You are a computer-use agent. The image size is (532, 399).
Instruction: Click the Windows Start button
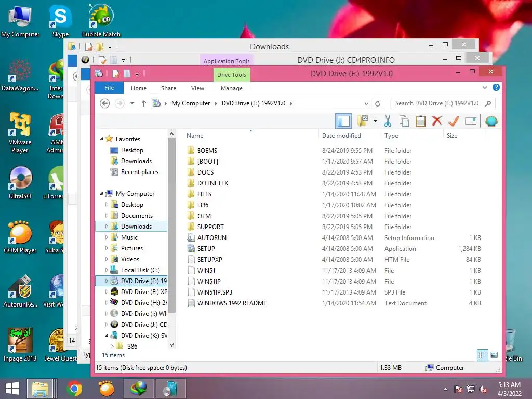12,389
